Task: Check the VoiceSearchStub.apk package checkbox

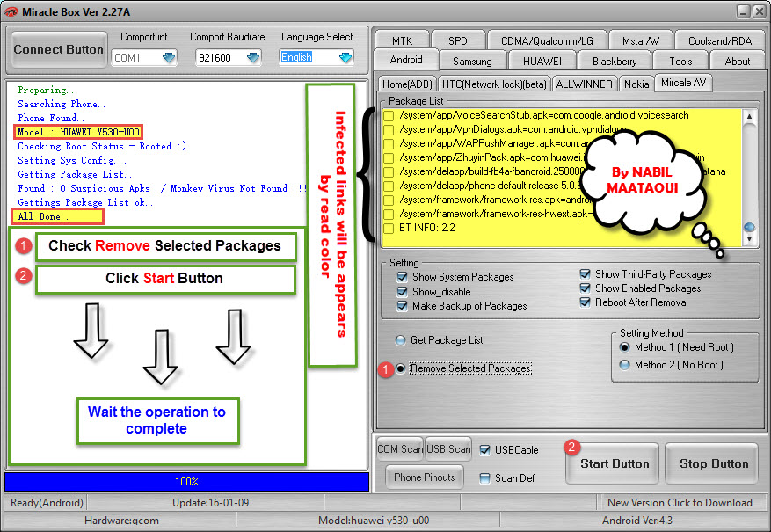Action: (389, 116)
